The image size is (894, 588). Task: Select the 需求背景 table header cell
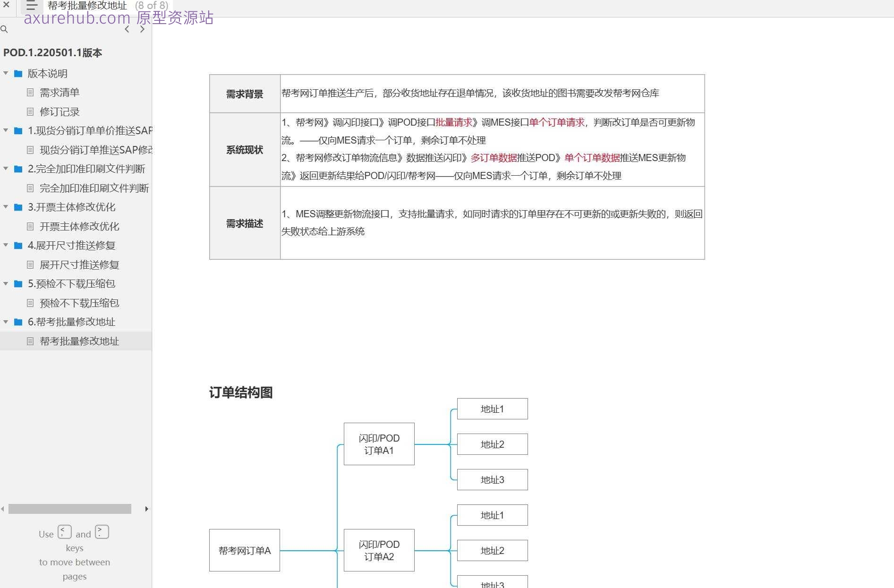[x=245, y=94]
